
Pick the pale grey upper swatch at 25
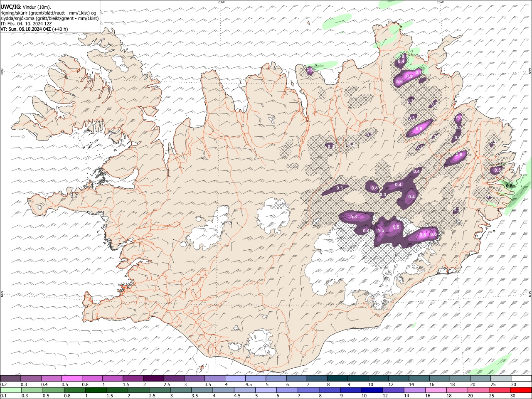[500, 378]
